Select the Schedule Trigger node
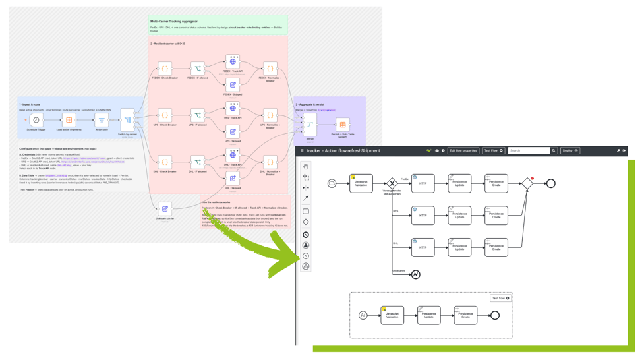 (x=36, y=120)
